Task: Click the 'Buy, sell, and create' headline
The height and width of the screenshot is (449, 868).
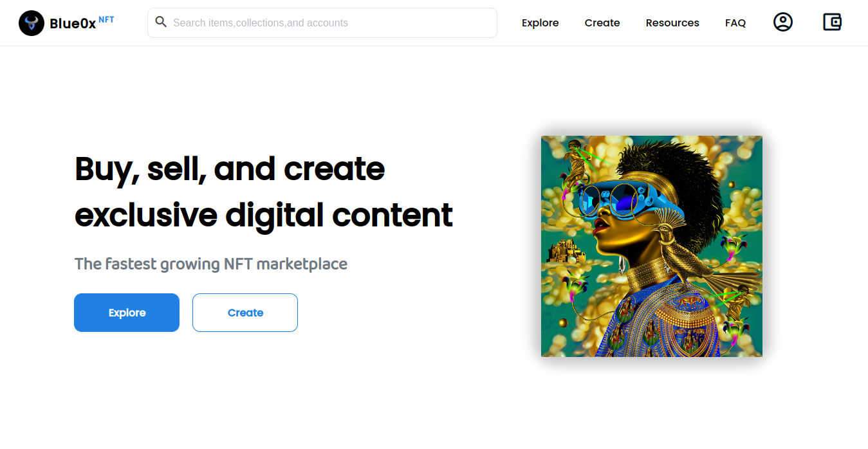Action: coord(230,169)
